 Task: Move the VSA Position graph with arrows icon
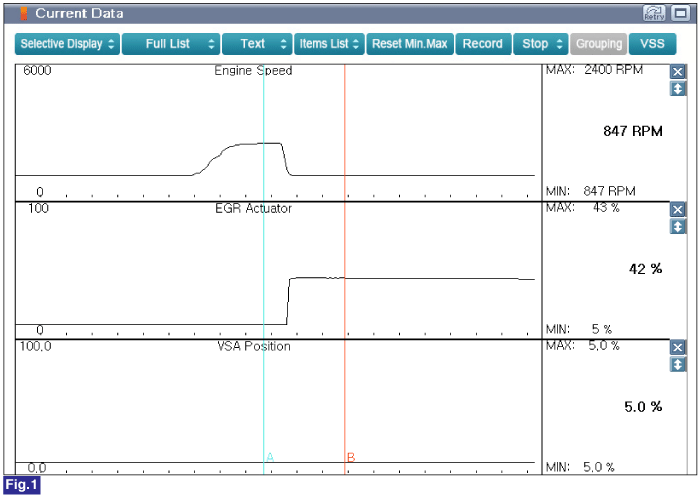pos(677,365)
